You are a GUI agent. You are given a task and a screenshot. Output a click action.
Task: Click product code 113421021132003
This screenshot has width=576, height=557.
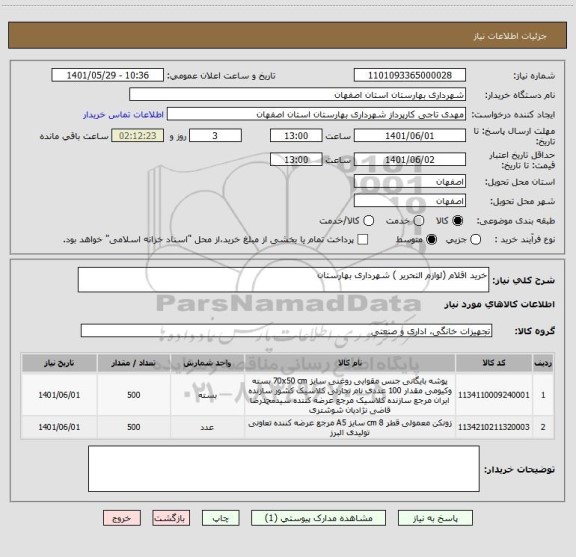[x=494, y=427]
